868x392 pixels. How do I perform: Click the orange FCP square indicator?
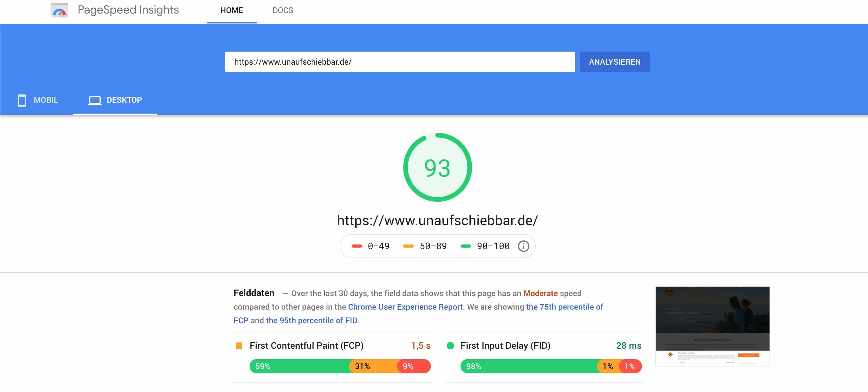239,346
